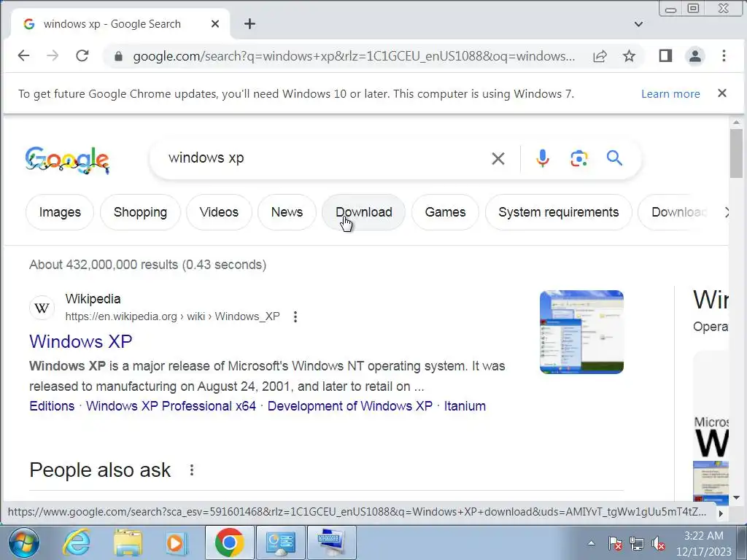Start voice search with the microphone

(543, 158)
